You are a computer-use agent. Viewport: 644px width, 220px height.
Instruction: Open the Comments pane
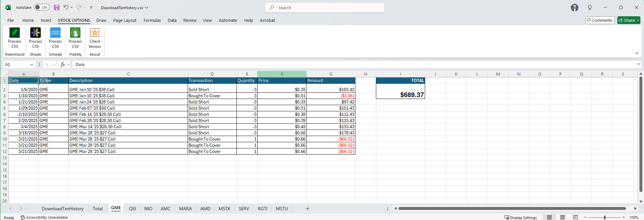[600, 20]
